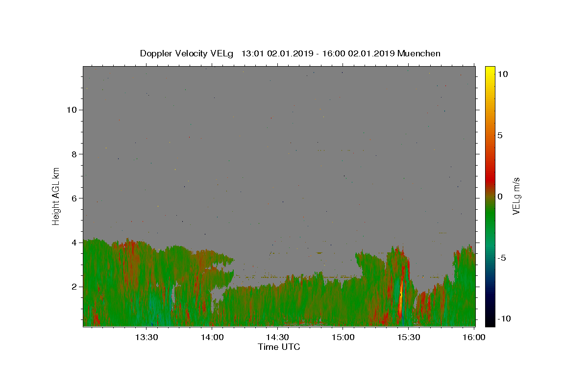
Task: Click the black bottom of the color bar
Action: [490, 322]
